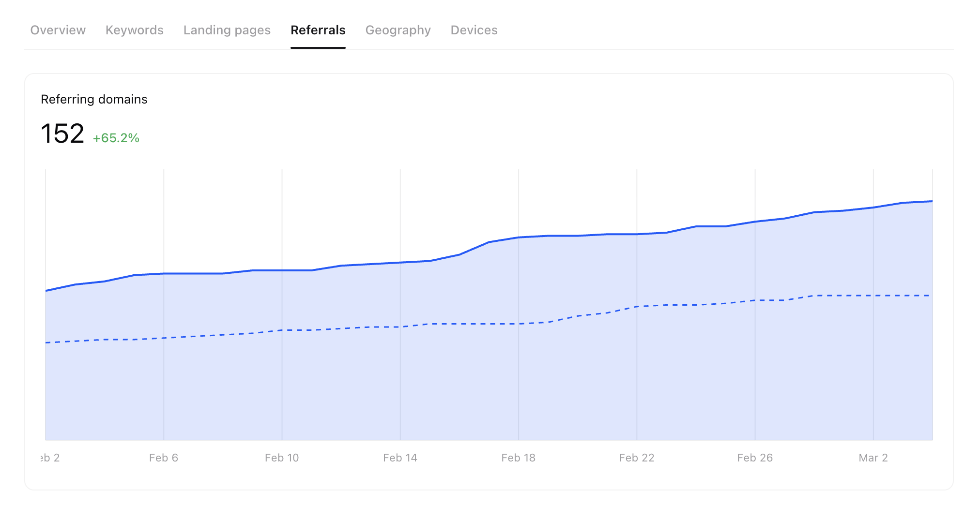
Task: Select the Referrals tab
Action: 318,30
